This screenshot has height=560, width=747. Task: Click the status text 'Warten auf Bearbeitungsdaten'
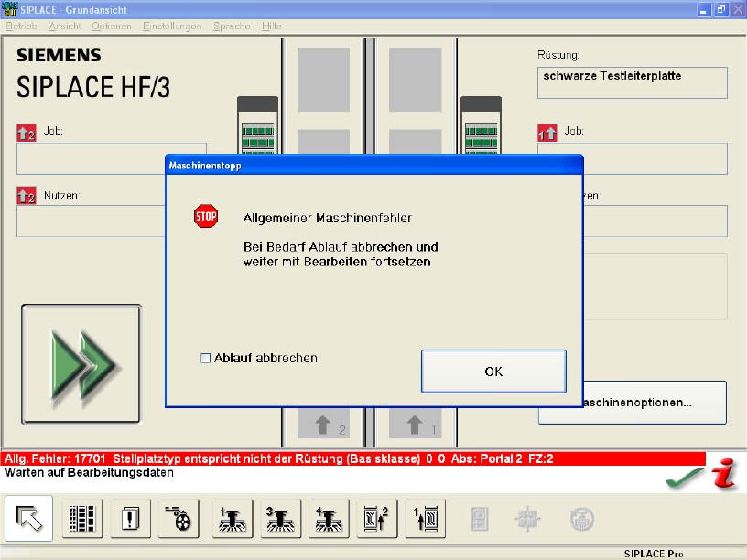pos(89,473)
